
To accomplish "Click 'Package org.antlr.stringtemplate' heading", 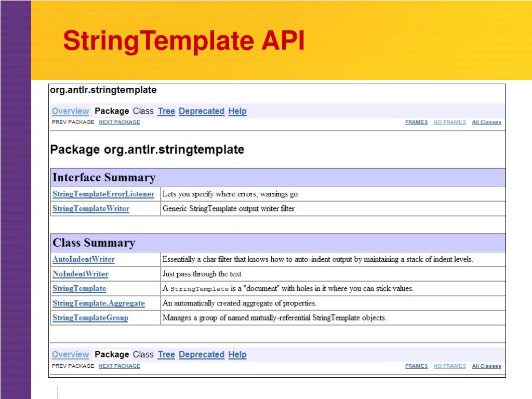I will 147,150.
